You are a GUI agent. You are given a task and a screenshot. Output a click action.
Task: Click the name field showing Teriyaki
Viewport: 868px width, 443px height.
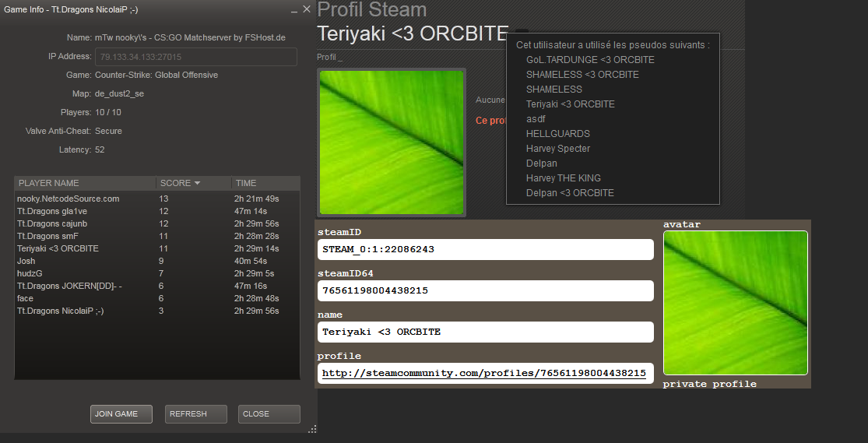pyautogui.click(x=486, y=332)
